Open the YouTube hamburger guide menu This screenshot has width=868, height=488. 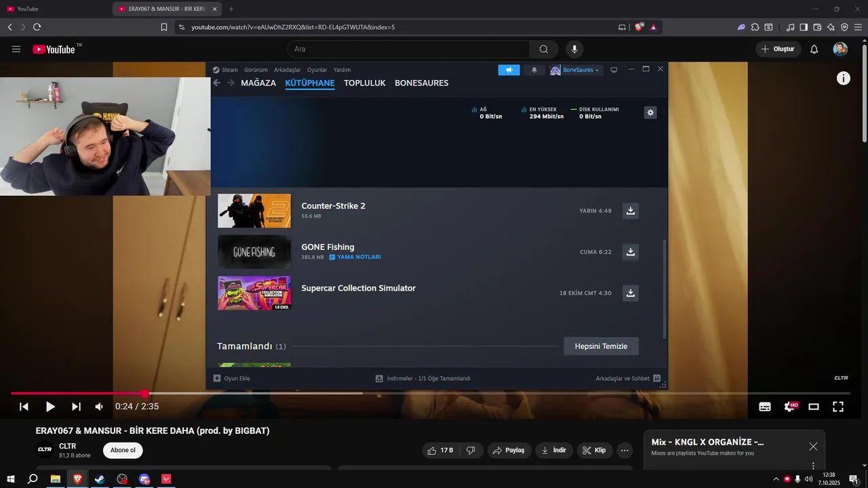[16, 49]
